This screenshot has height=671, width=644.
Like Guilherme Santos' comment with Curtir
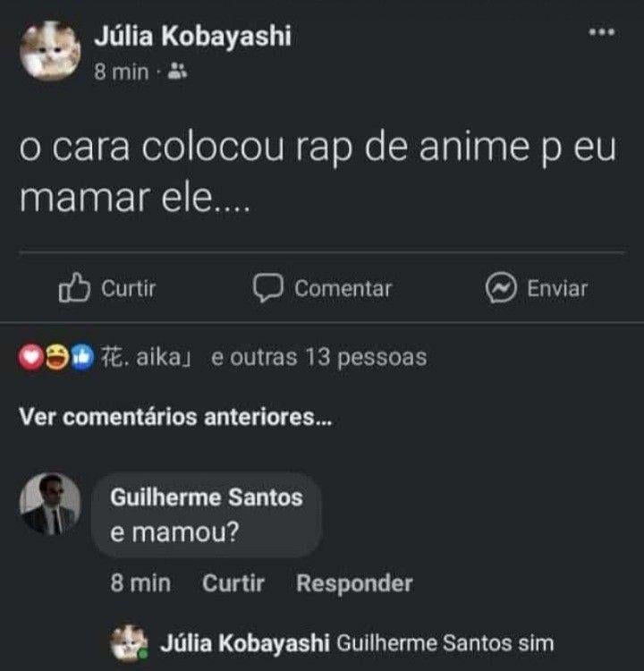tap(233, 584)
